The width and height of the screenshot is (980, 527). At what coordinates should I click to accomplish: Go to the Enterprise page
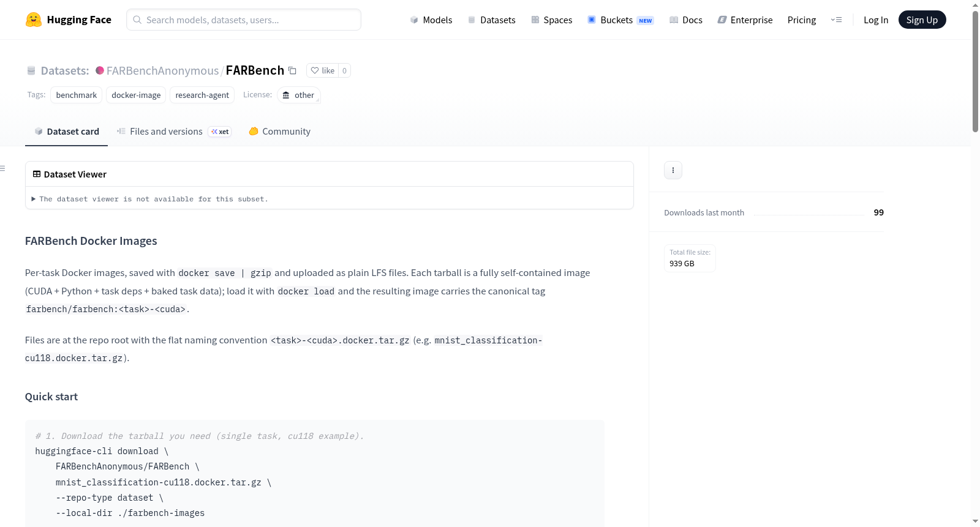[x=745, y=20]
